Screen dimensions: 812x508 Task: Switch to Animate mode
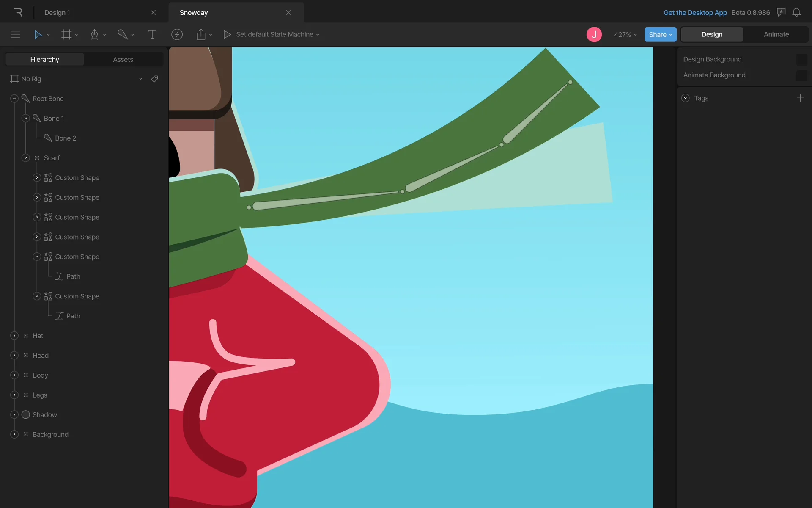[x=776, y=34]
